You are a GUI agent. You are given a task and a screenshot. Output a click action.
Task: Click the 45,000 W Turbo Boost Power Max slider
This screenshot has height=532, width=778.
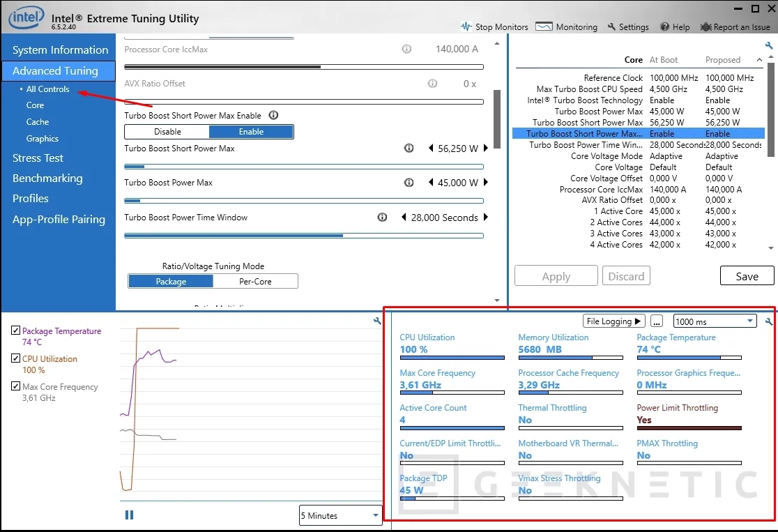click(x=304, y=201)
